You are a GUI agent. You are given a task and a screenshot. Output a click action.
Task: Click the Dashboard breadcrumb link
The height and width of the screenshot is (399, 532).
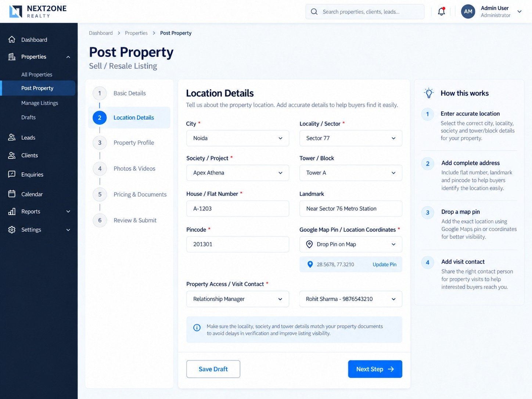coord(101,33)
